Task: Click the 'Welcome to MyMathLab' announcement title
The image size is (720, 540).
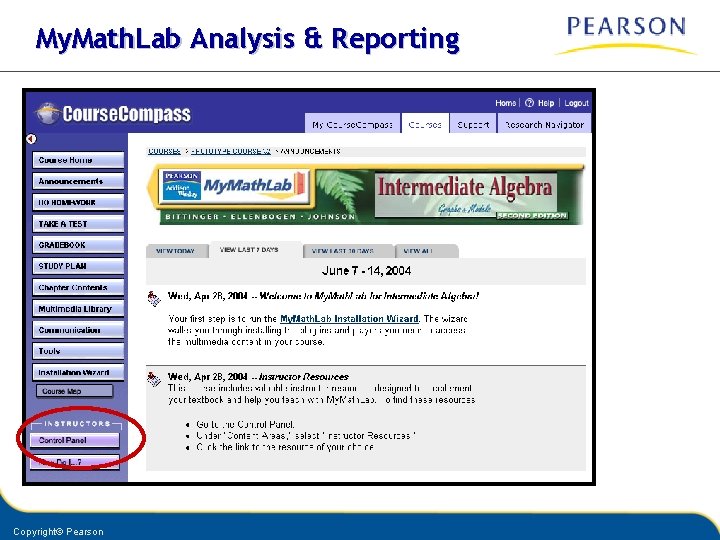Action: pyautogui.click(x=369, y=296)
